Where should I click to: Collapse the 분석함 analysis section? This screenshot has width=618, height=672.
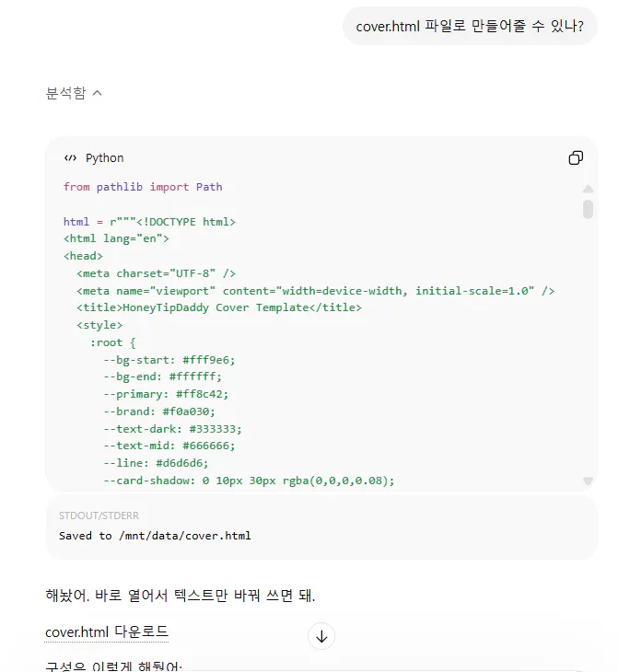point(74,93)
